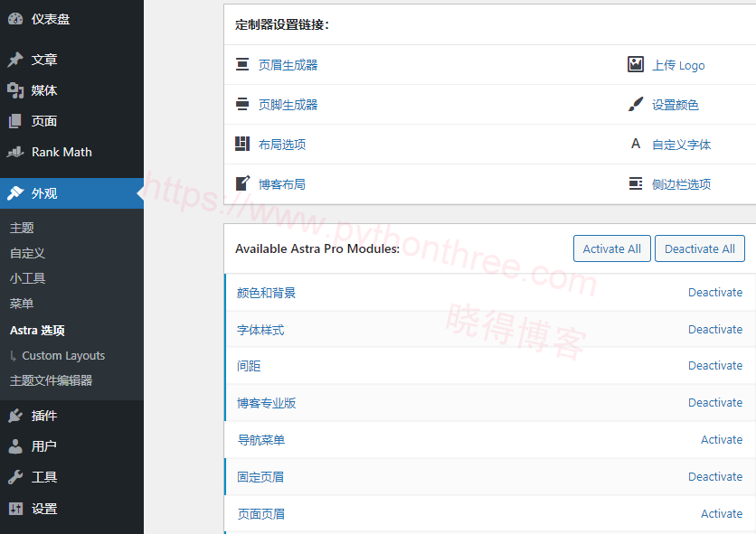Open the 设置颜色 link
The height and width of the screenshot is (534, 756).
point(675,105)
